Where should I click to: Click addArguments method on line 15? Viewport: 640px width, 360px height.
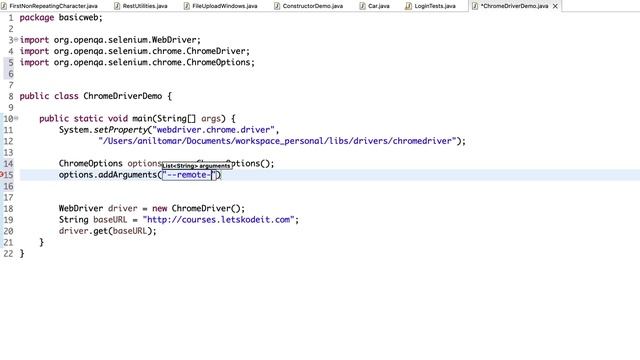click(x=127, y=175)
